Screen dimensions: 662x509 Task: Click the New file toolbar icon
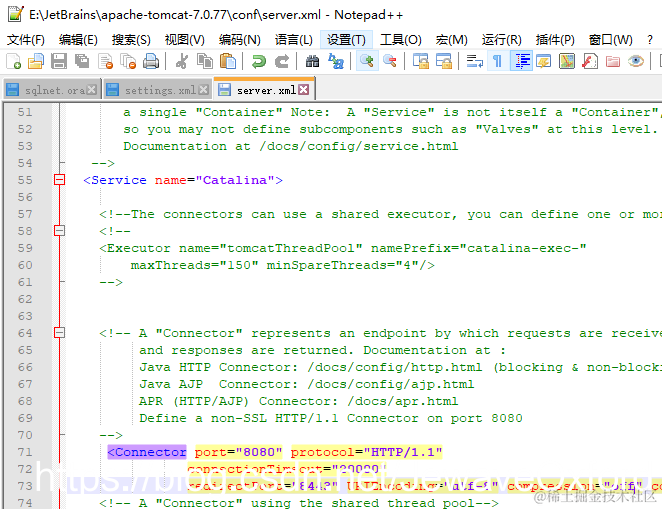(x=14, y=62)
